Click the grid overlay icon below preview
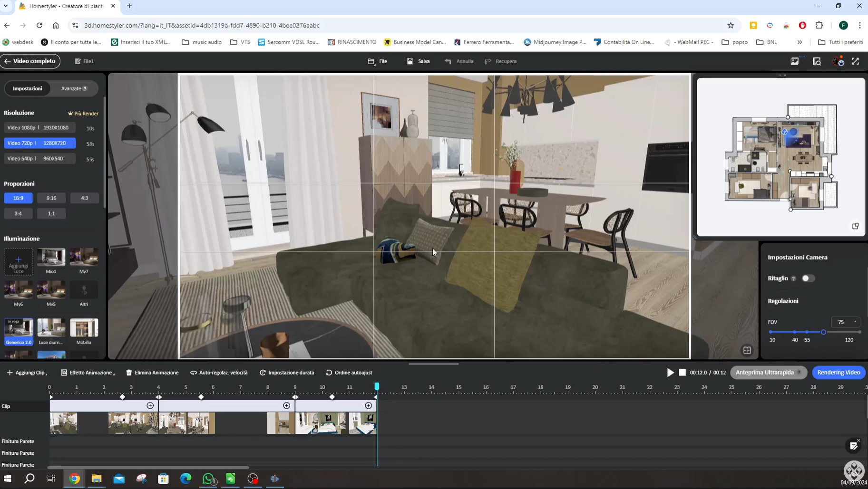The width and height of the screenshot is (868, 489). point(747,350)
